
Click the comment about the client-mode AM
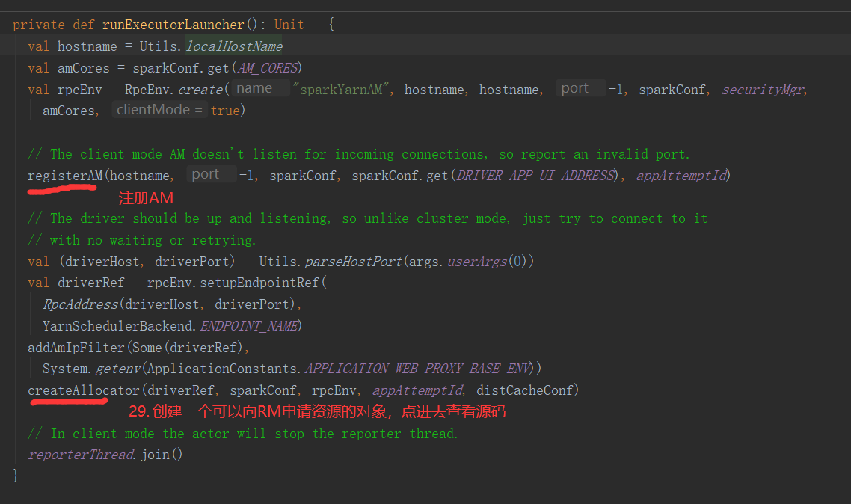[359, 154]
